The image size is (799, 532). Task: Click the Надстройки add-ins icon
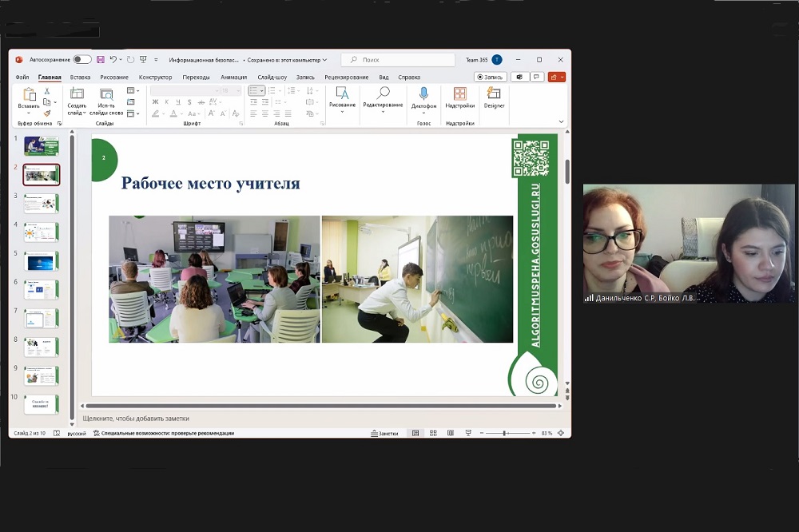[x=459, y=93]
